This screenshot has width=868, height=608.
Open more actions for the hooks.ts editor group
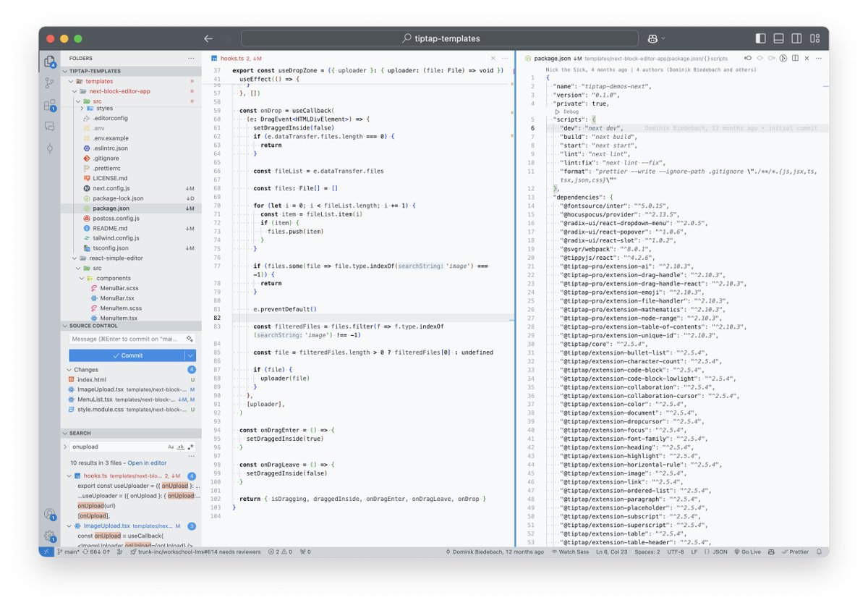pos(503,58)
